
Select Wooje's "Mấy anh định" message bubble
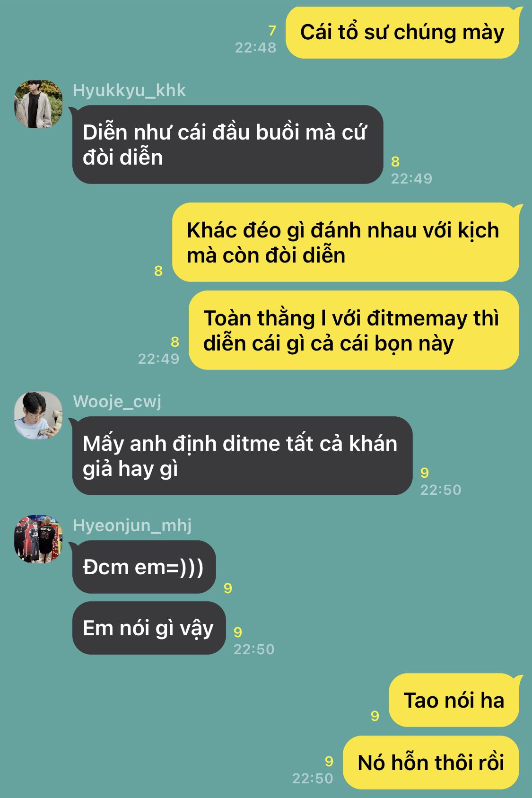[x=242, y=456]
